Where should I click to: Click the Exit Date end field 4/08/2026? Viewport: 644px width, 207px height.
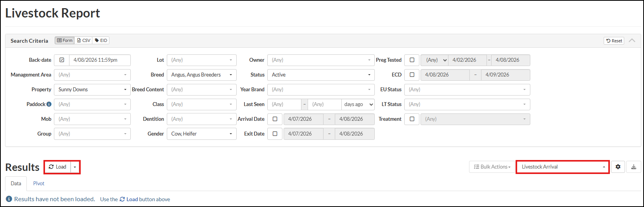355,134
